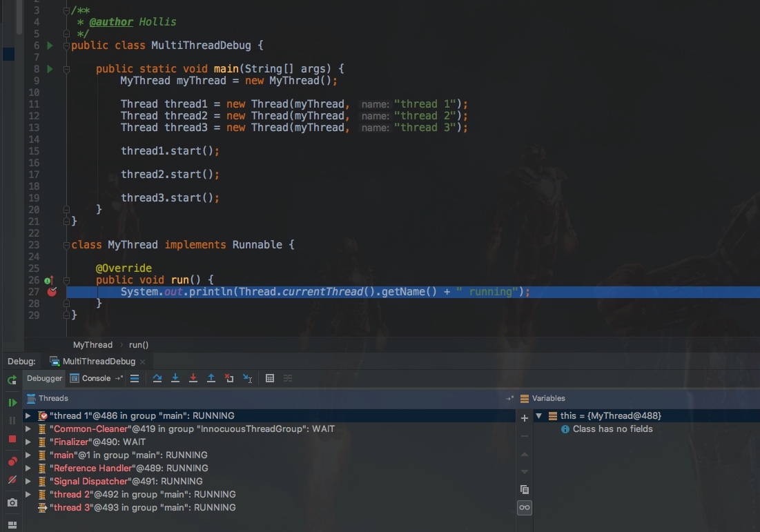Image resolution: width=760 pixels, height=532 pixels.
Task: Expand the "main"@1 thread node
Action: coord(28,455)
